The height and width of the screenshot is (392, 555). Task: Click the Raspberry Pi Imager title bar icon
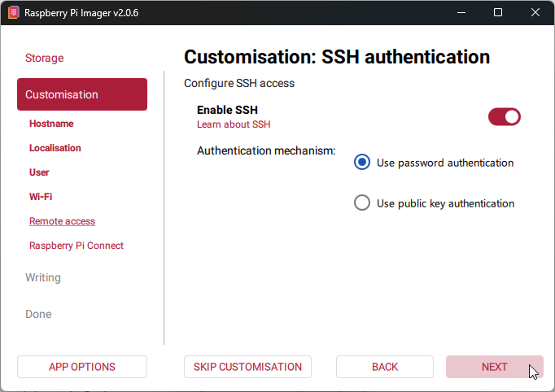13,13
